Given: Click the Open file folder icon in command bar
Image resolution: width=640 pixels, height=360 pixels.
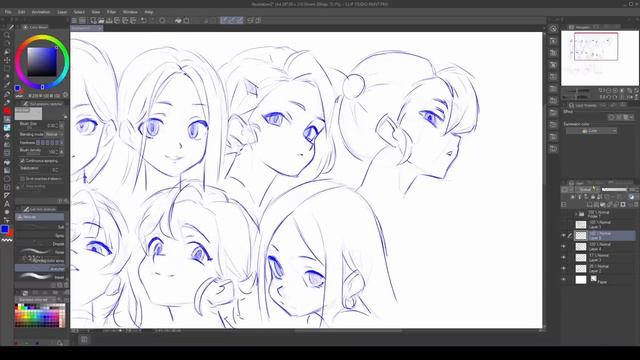Looking at the screenshot, I should click(x=101, y=20).
